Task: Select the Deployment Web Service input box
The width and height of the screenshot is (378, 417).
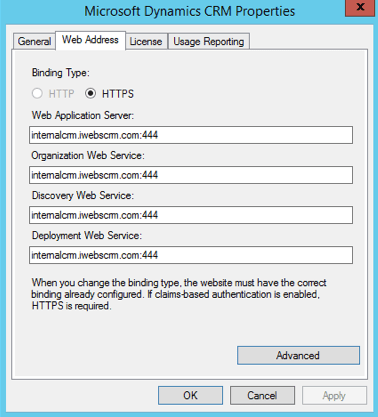Action: (x=191, y=255)
